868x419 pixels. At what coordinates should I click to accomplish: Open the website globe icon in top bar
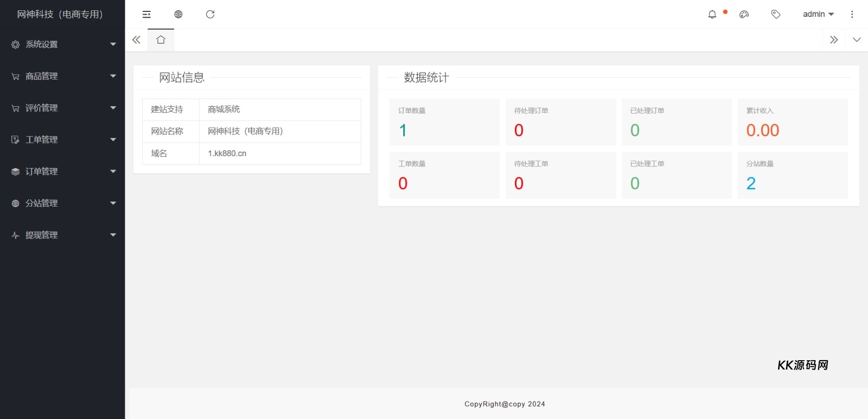179,14
